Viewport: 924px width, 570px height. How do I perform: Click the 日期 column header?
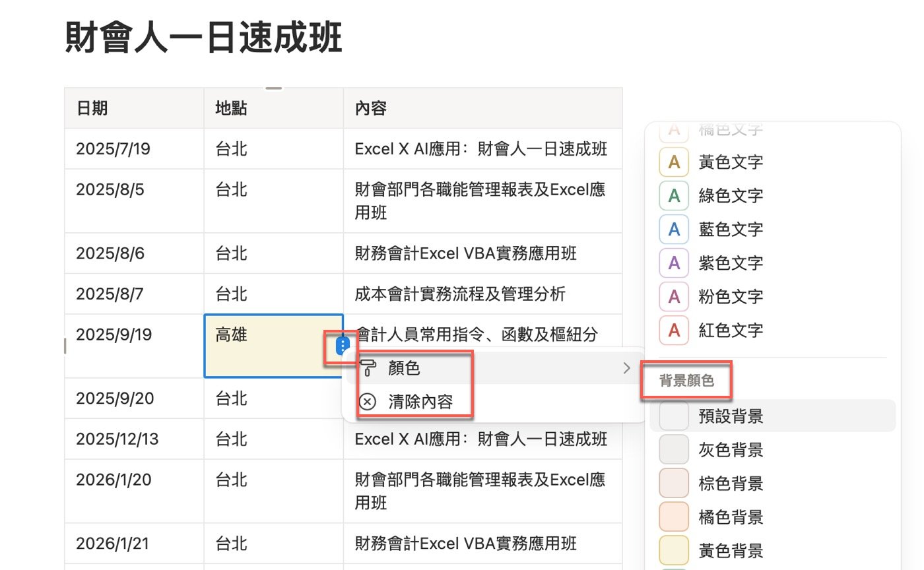click(x=134, y=108)
